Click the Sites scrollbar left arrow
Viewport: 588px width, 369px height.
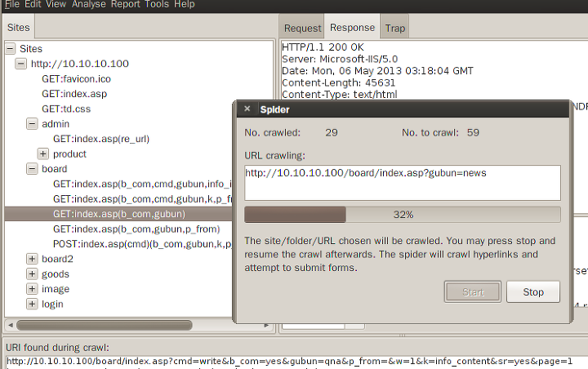click(x=10, y=325)
